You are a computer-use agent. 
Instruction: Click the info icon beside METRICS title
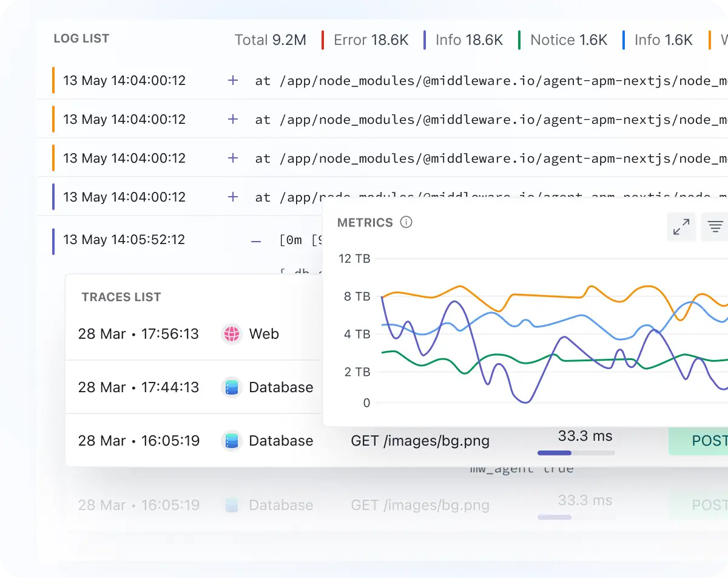point(406,222)
